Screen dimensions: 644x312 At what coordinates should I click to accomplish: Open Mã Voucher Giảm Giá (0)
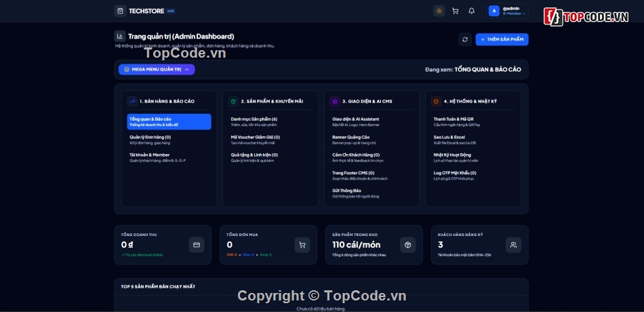click(x=270, y=140)
